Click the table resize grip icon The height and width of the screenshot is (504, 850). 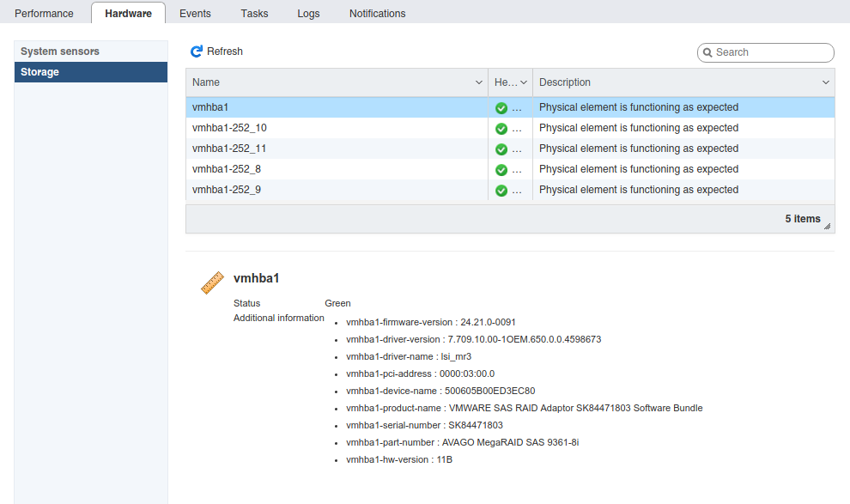point(827,226)
